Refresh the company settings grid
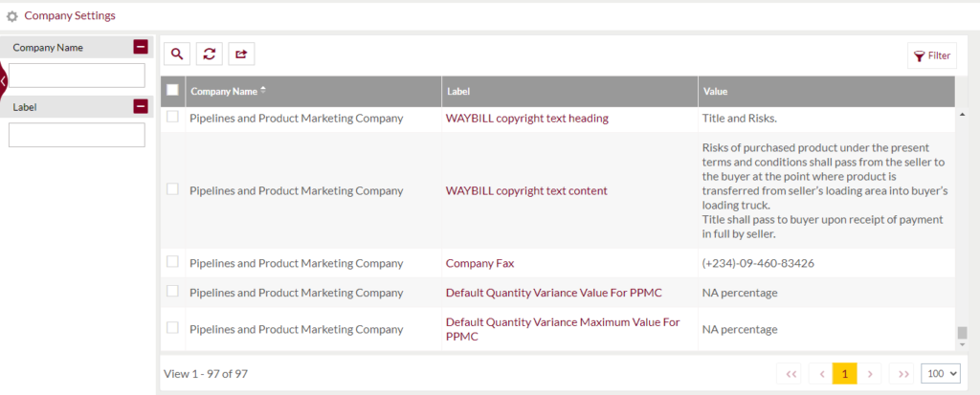 click(x=210, y=55)
